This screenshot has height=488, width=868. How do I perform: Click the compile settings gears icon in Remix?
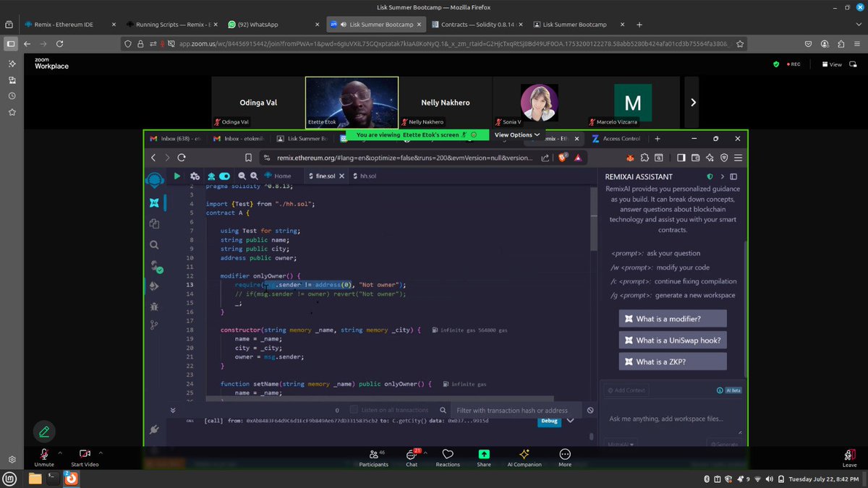tap(195, 176)
